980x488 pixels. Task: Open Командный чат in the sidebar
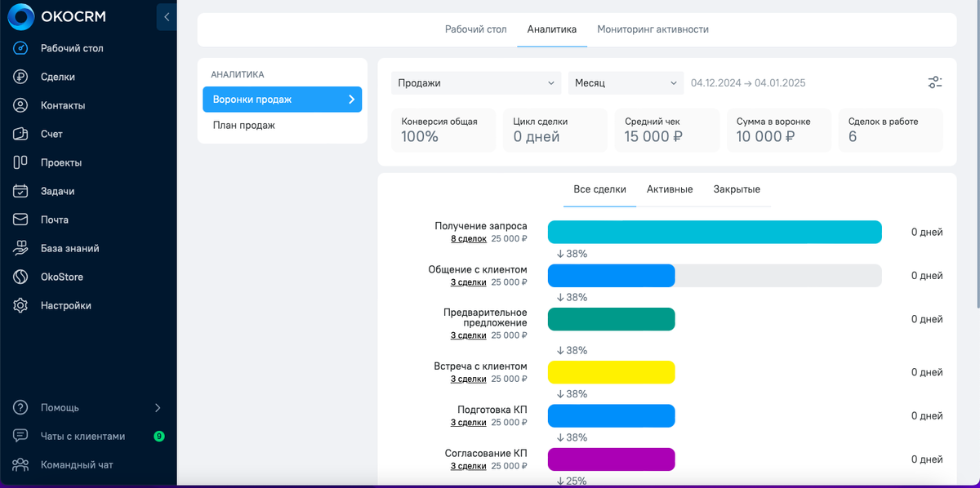[x=77, y=464]
